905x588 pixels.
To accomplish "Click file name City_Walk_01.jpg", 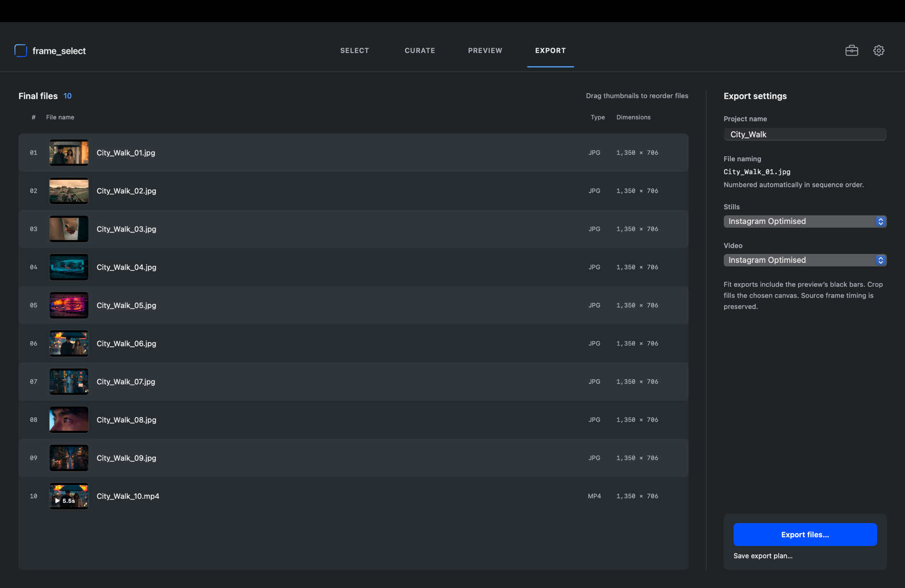I will [x=126, y=153].
